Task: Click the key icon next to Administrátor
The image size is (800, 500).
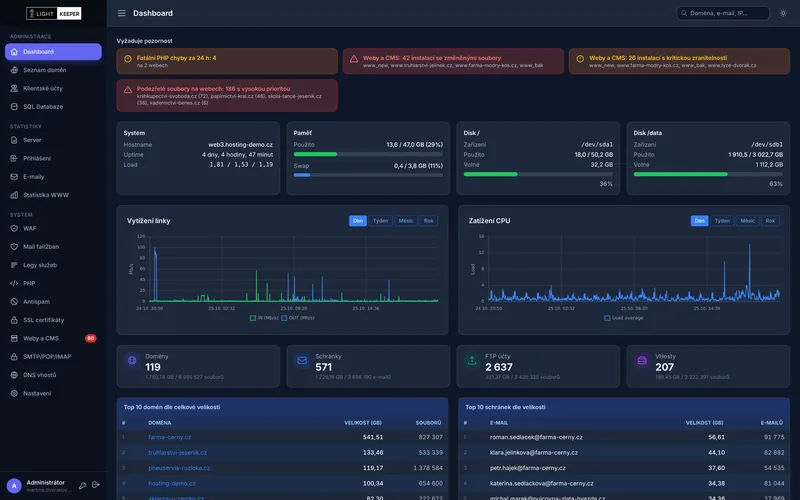Action: (x=82, y=486)
